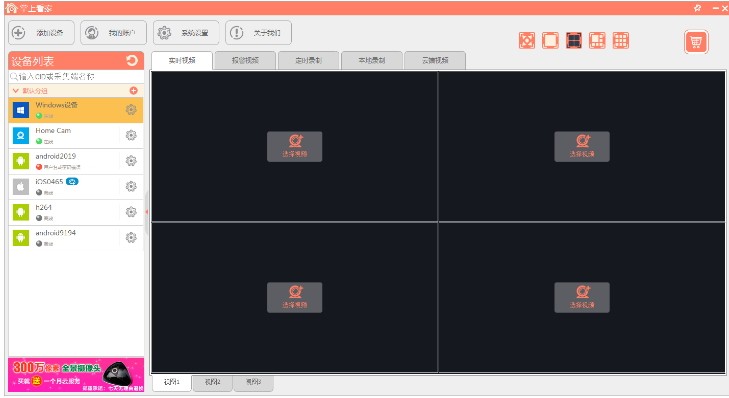Image resolution: width=729 pixels, height=398 pixels.
Task: Switch to the cloud video tab
Action: (435, 60)
